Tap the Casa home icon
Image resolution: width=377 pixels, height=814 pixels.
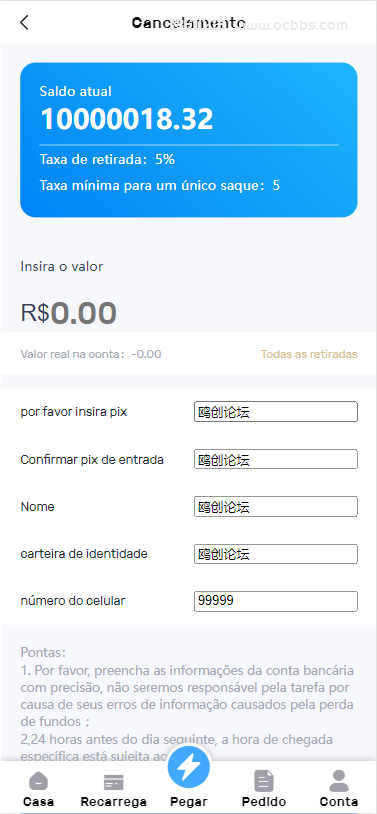[38, 781]
